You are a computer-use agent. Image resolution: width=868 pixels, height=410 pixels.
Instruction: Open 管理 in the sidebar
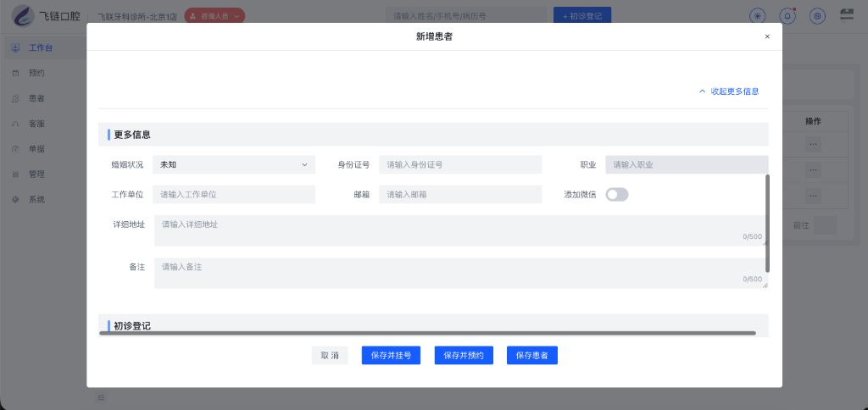[36, 175]
